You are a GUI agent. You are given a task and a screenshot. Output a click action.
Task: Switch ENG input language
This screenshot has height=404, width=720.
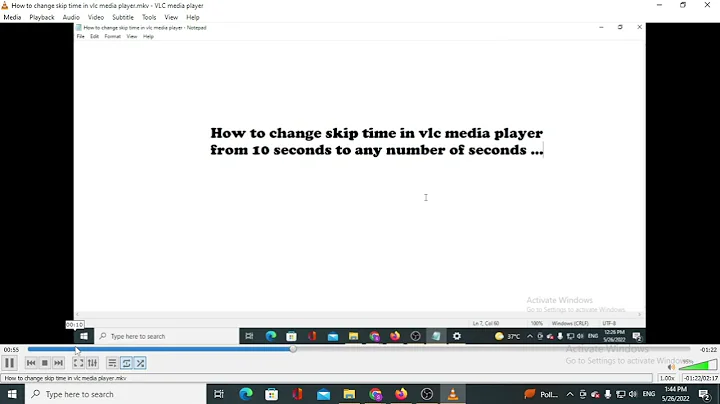649,394
